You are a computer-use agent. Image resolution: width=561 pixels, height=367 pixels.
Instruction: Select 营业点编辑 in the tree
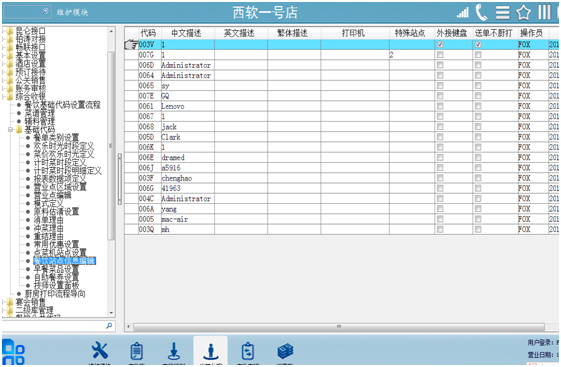52,195
